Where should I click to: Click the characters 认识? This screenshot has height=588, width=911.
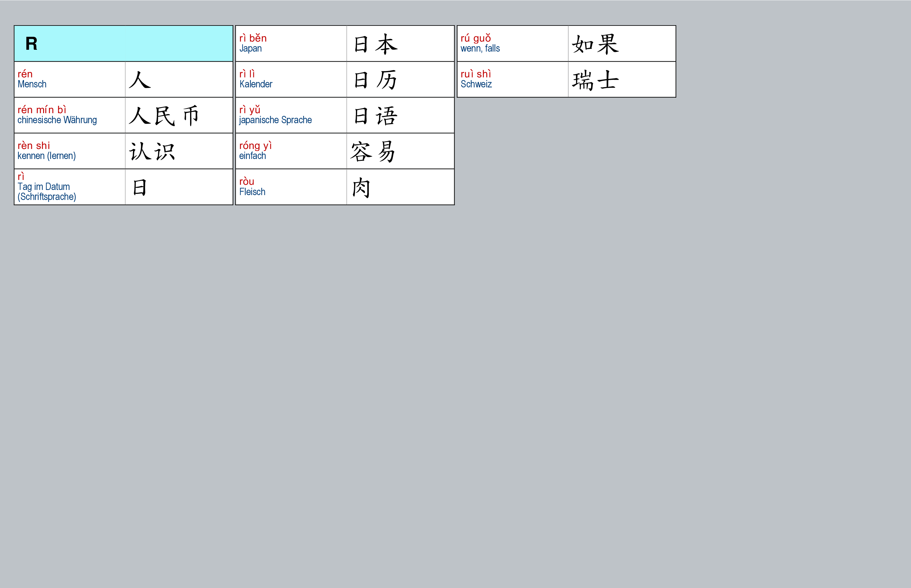tap(152, 152)
